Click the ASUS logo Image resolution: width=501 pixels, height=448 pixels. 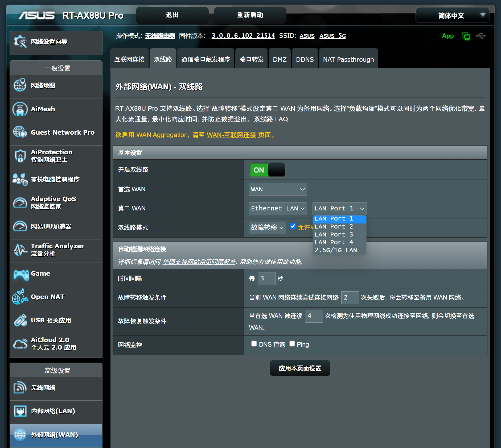(x=37, y=15)
